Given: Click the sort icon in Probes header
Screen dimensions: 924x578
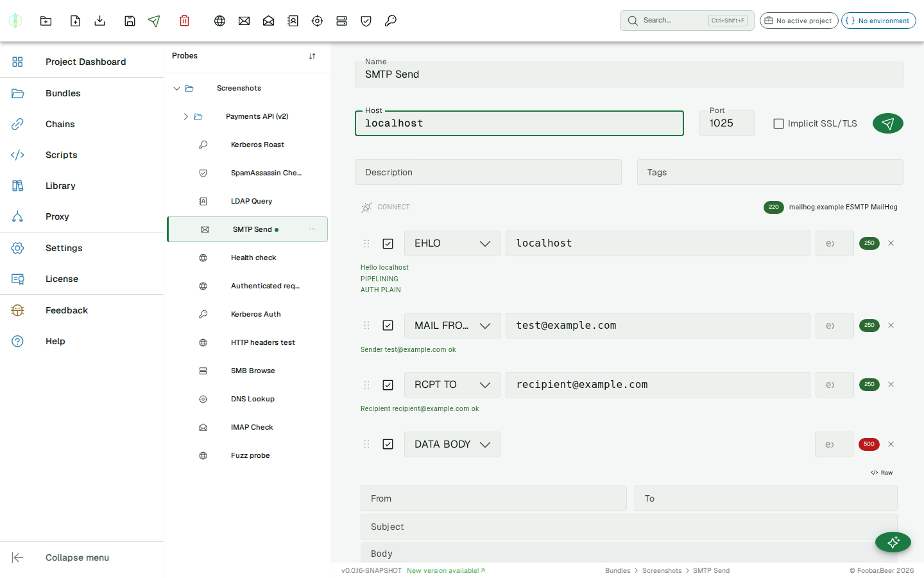Looking at the screenshot, I should coord(312,56).
